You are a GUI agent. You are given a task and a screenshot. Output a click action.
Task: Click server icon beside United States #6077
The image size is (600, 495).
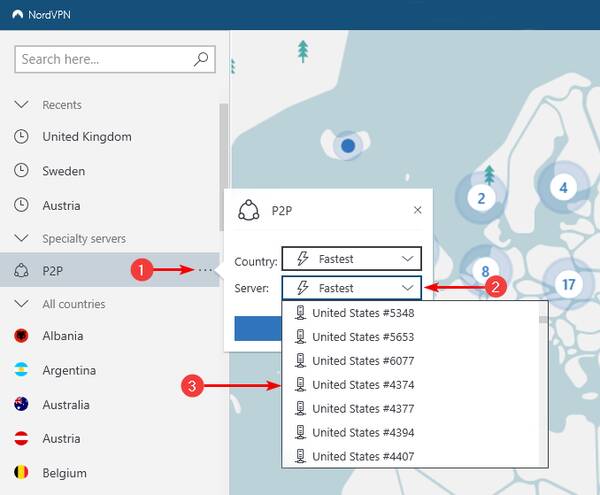pos(300,360)
